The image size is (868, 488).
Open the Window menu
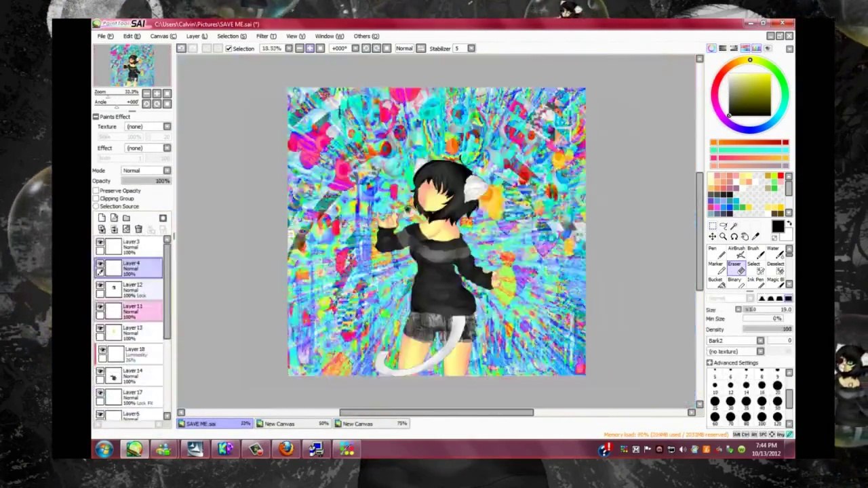(330, 36)
